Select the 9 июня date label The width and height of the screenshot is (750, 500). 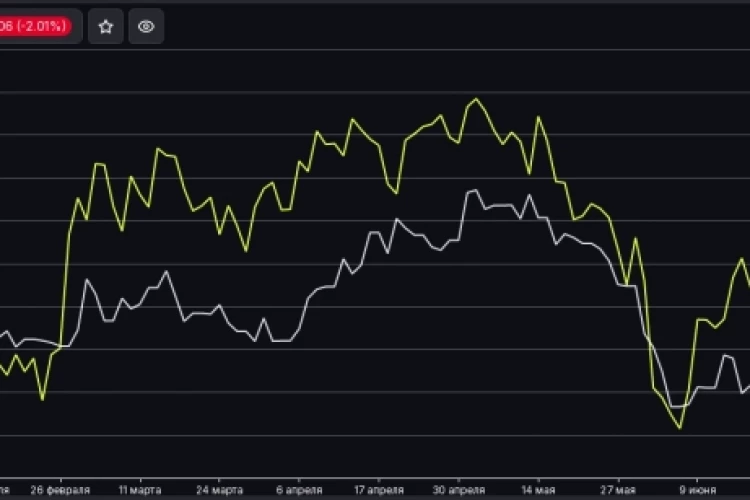point(697,490)
